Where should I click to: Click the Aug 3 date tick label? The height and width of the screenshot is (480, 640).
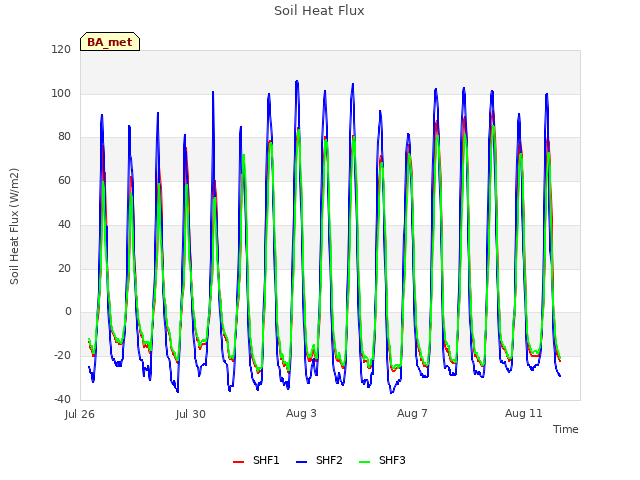coord(301,413)
